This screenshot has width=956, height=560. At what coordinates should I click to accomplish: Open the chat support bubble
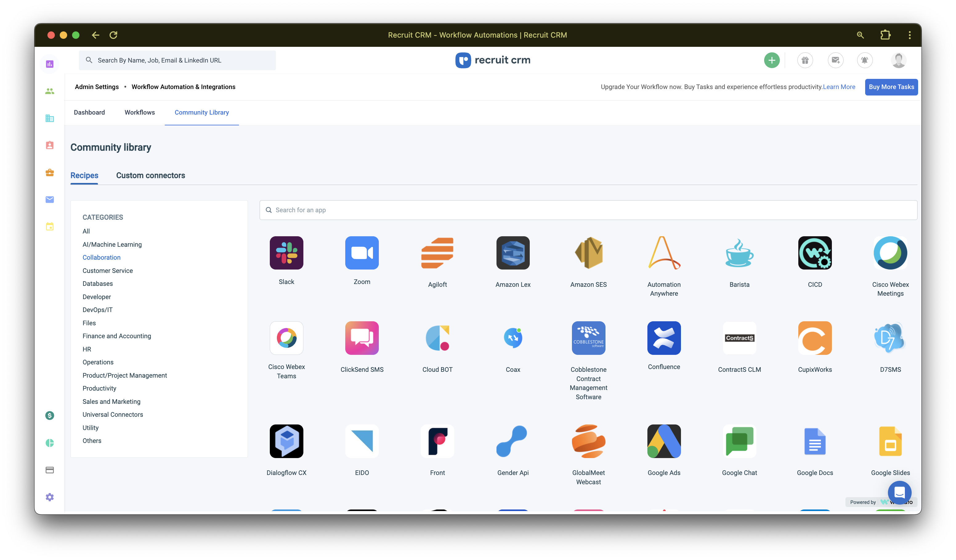899,493
